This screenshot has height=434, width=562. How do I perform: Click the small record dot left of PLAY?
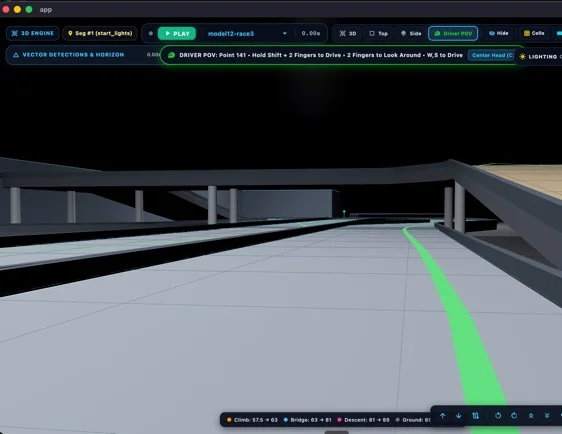151,33
